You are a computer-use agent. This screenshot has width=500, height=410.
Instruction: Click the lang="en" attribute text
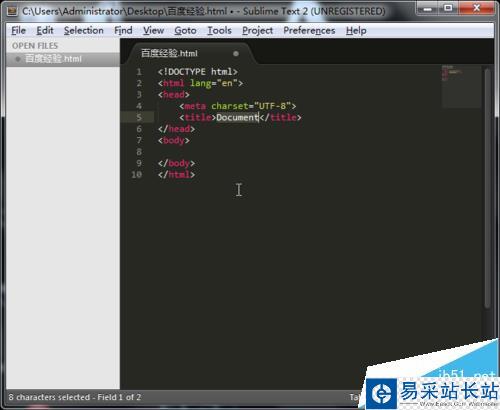[214, 83]
